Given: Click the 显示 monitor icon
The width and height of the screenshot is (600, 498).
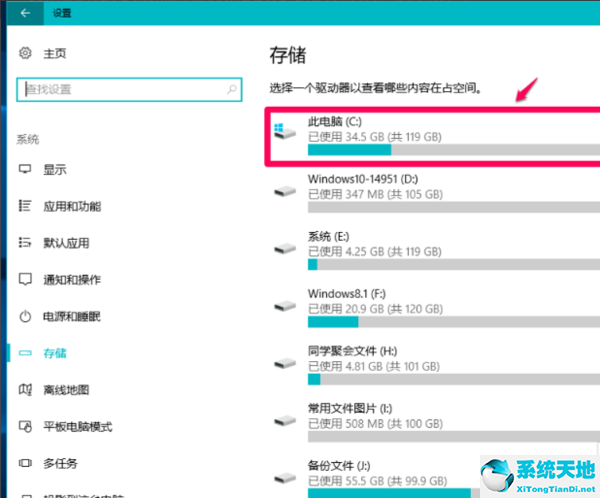Looking at the screenshot, I should click(25, 169).
